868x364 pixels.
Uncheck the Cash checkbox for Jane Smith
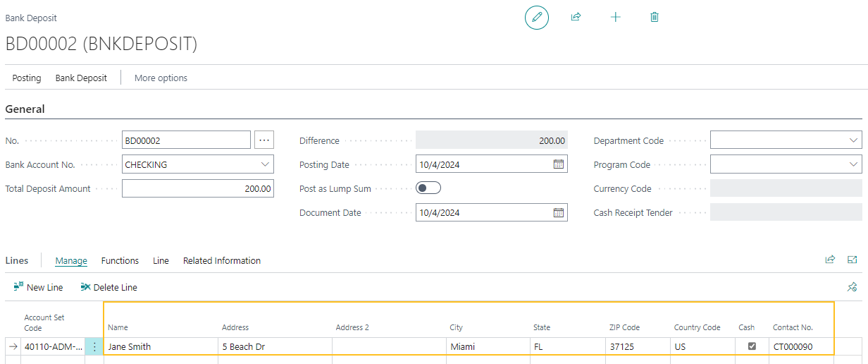point(752,346)
